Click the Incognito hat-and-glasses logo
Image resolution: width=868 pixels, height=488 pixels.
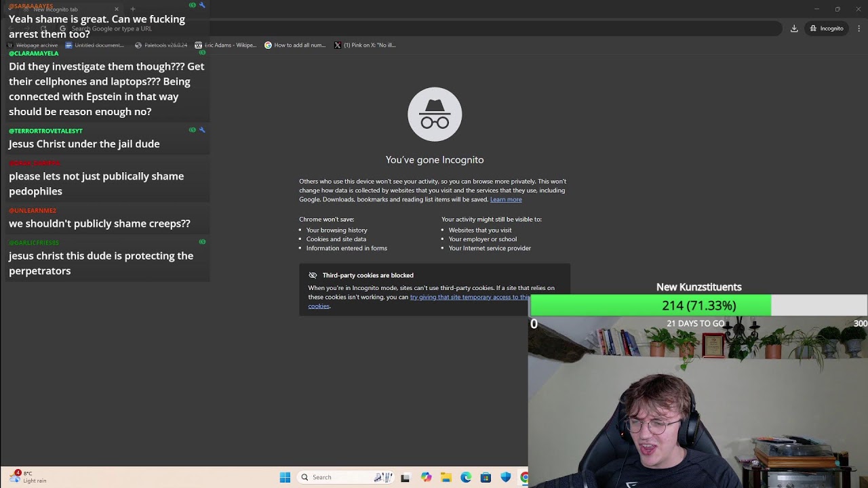pos(435,115)
